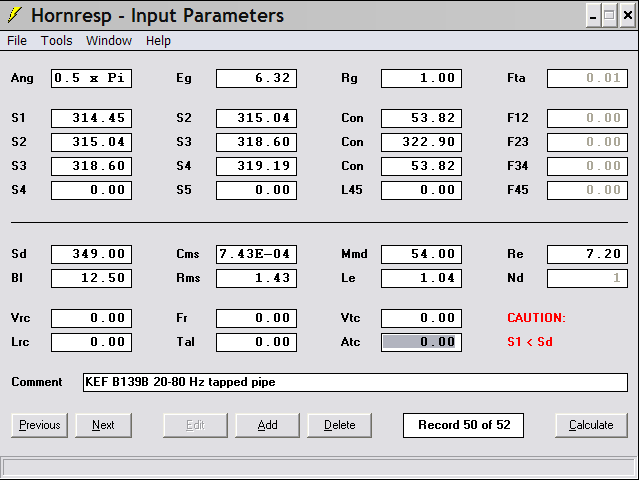639x480 pixels.
Task: Click the red S1 < Sd warning
Action: tap(530, 342)
